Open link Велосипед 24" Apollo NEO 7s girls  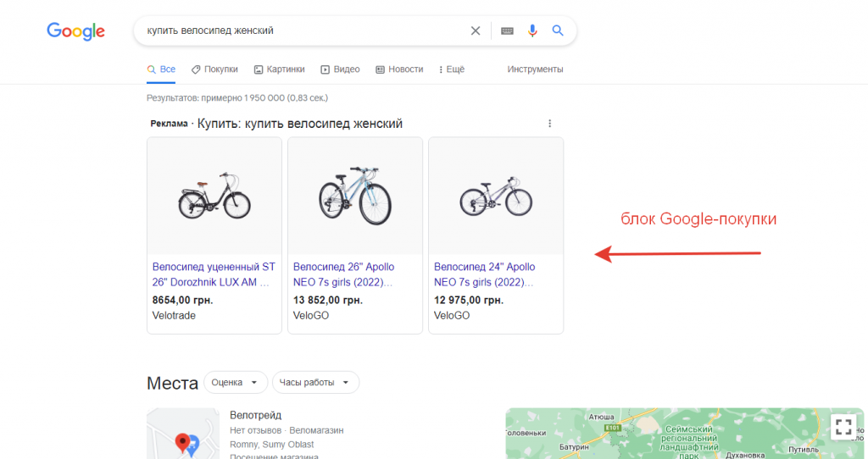(x=484, y=274)
